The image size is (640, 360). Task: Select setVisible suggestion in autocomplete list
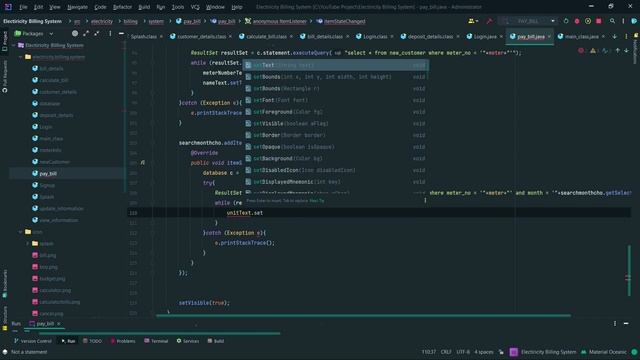click(x=336, y=123)
